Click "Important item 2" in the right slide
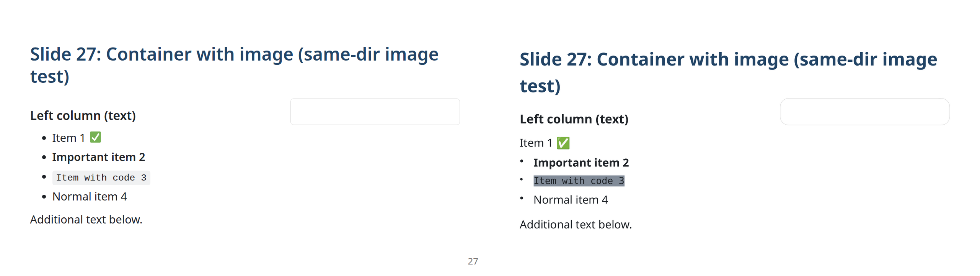 581,163
